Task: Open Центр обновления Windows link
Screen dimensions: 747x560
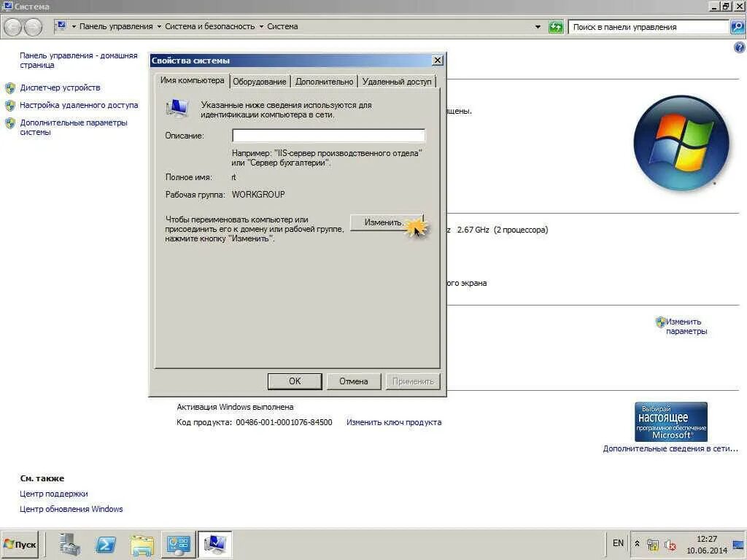Action: tap(71, 509)
